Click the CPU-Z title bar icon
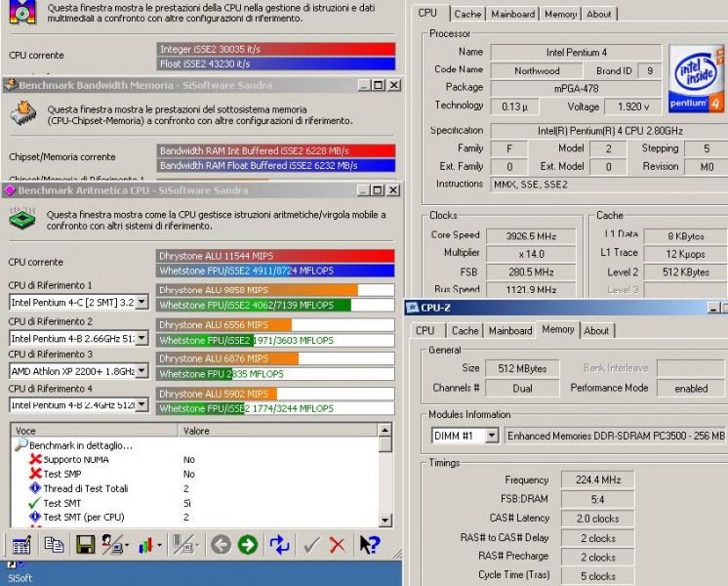 pos(412,308)
